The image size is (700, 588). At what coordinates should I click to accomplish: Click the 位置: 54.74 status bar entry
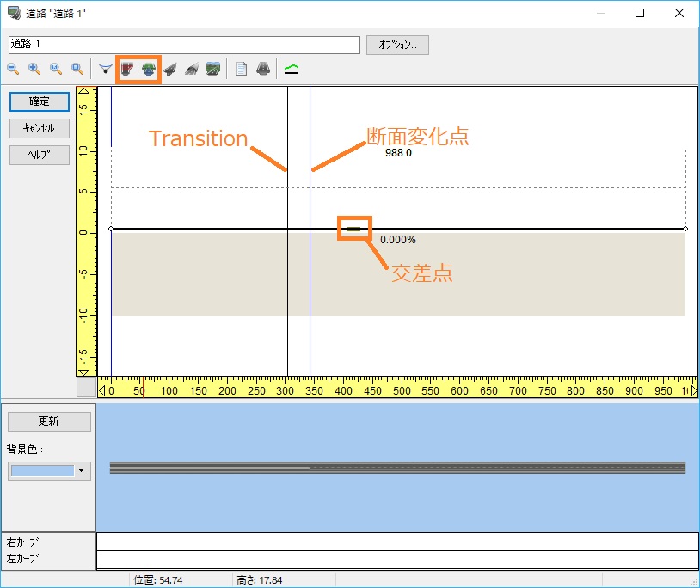pyautogui.click(x=157, y=580)
